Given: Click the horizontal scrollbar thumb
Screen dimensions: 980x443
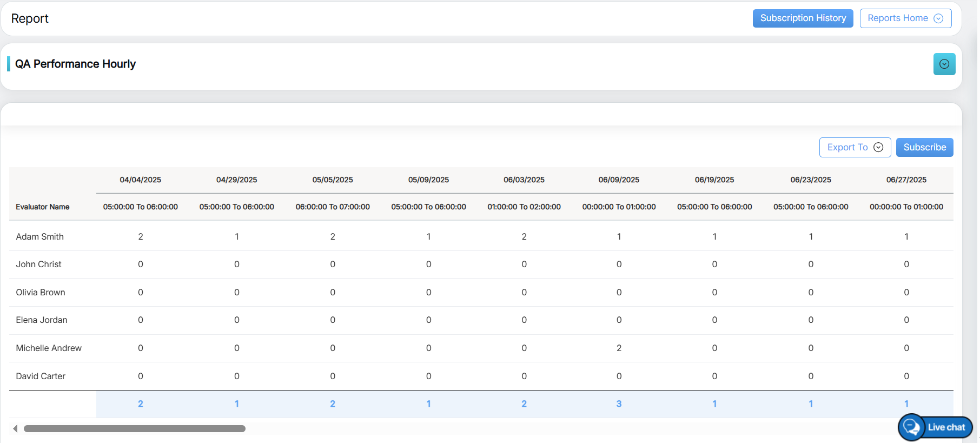Looking at the screenshot, I should pyautogui.click(x=134, y=429).
